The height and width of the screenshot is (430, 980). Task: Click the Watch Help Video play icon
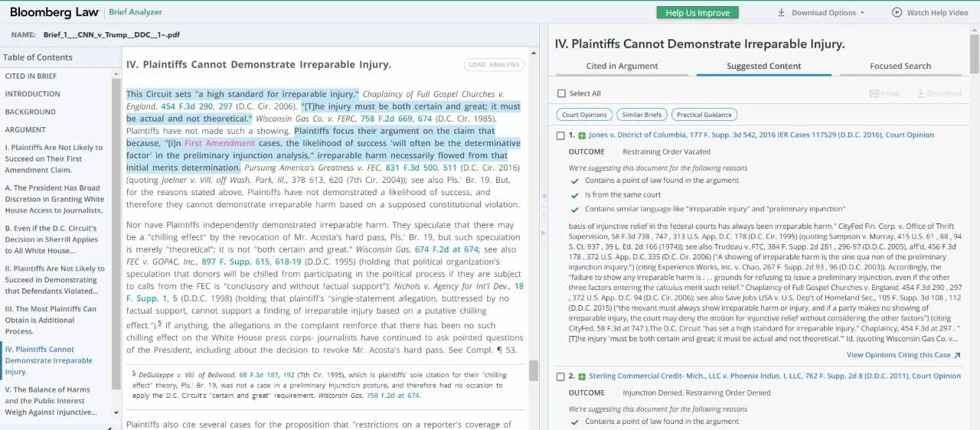pos(897,12)
